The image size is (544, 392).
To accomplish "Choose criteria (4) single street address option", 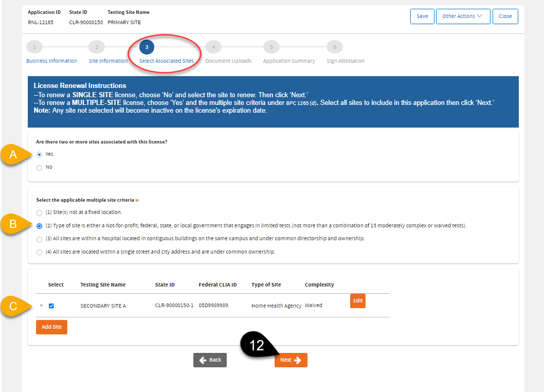I will click(x=40, y=252).
